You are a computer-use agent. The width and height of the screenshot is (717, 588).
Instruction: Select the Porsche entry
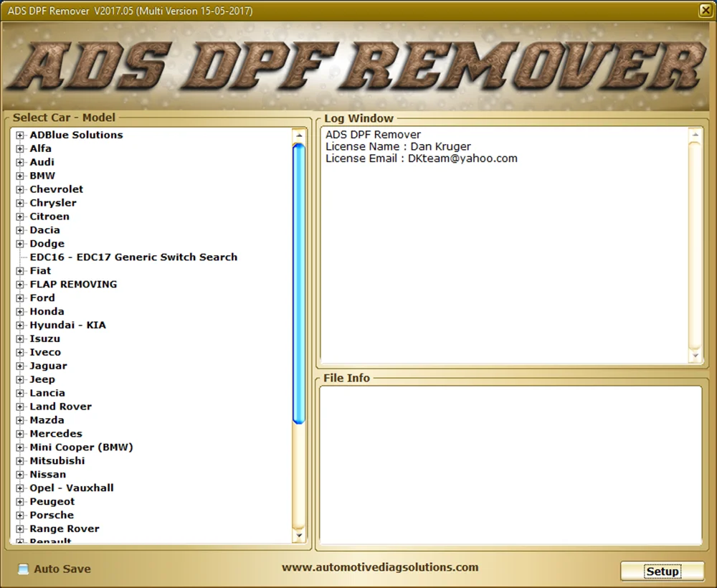(52, 515)
